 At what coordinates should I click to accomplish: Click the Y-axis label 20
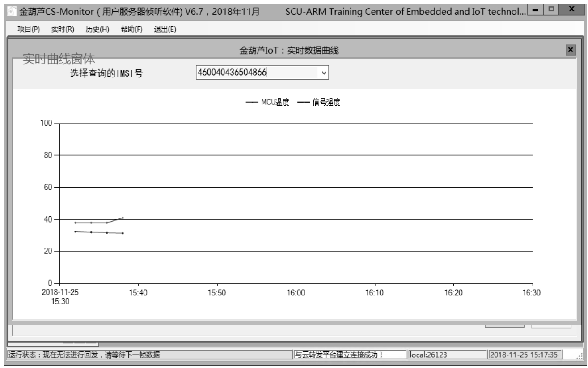[x=48, y=252]
